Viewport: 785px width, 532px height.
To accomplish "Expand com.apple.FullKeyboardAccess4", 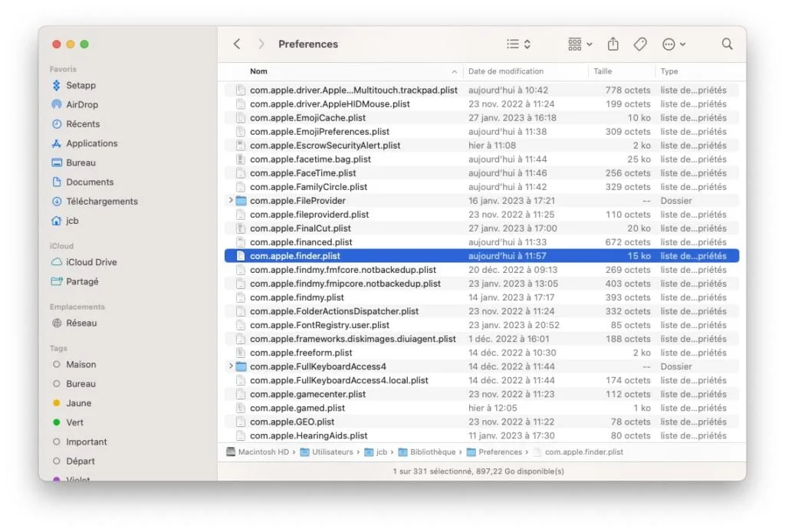I will click(230, 366).
